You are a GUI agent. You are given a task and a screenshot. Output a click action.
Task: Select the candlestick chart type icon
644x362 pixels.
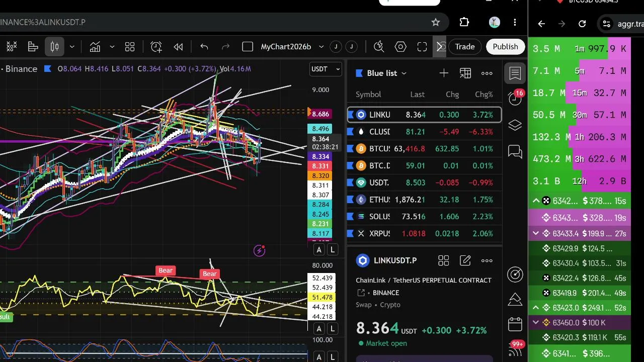(54, 47)
